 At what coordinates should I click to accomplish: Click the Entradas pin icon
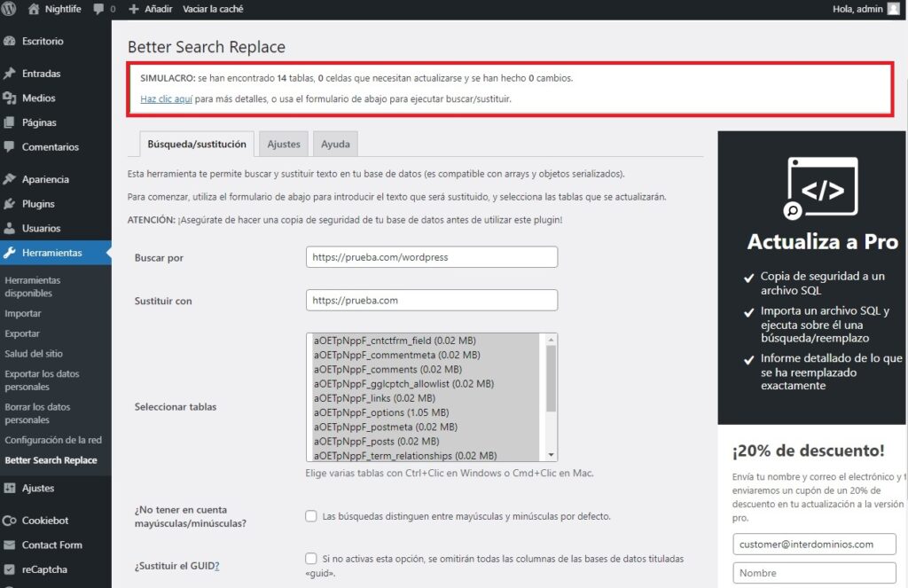[x=9, y=74]
